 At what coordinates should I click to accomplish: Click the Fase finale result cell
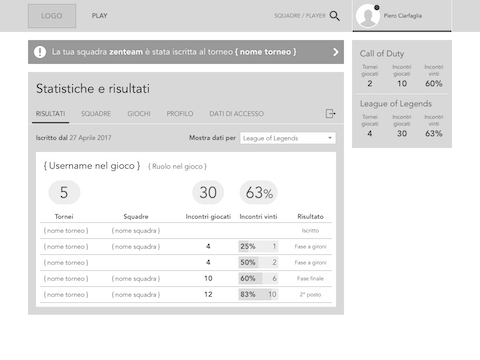tap(310, 278)
